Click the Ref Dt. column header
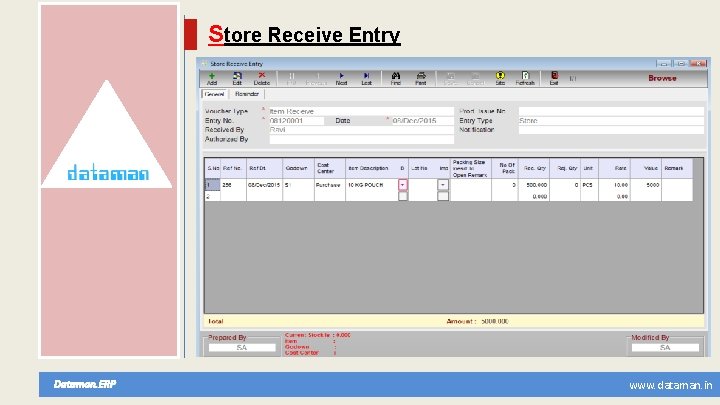Screen dimensions: 720x405 (264, 168)
